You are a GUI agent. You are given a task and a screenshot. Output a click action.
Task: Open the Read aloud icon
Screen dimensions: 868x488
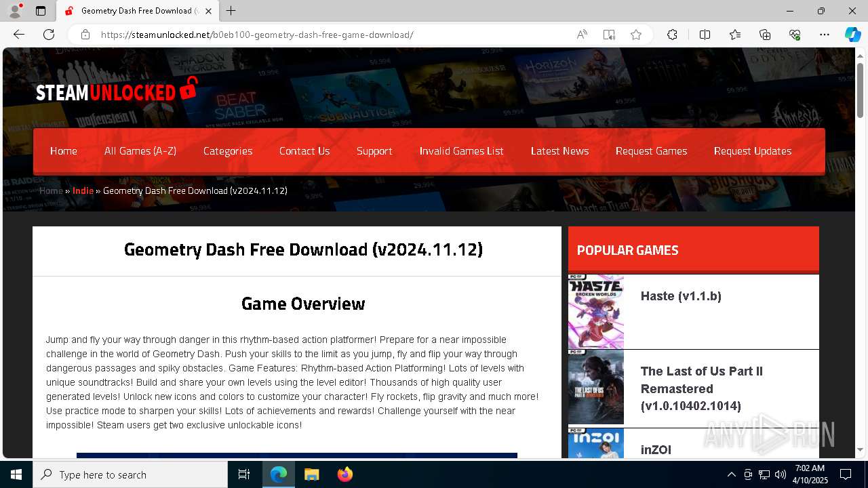[x=582, y=35]
